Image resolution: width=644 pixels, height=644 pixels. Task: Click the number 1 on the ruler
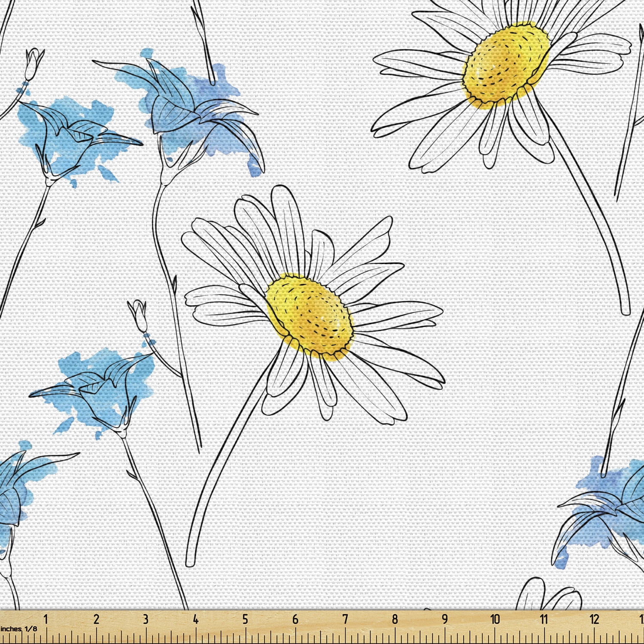[x=46, y=619]
